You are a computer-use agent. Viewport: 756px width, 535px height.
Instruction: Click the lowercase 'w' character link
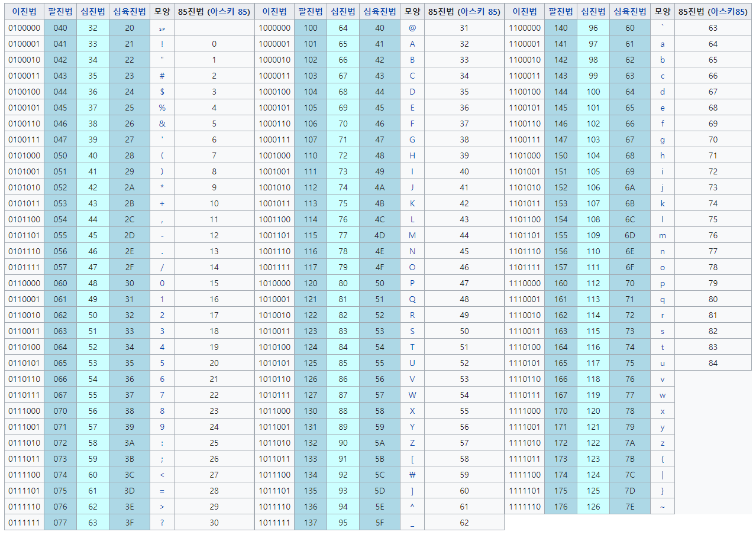[x=663, y=395]
